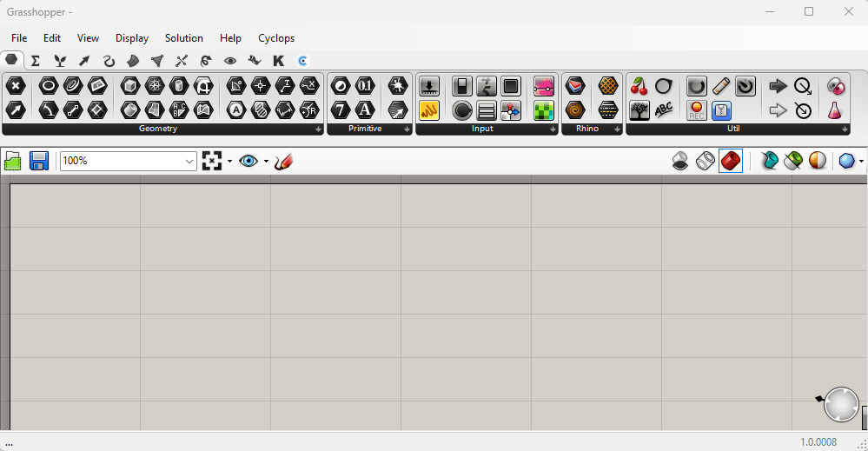The height and width of the screenshot is (451, 868).
Task: Turn off preview using the grey disable-preview icon
Action: pos(681,161)
